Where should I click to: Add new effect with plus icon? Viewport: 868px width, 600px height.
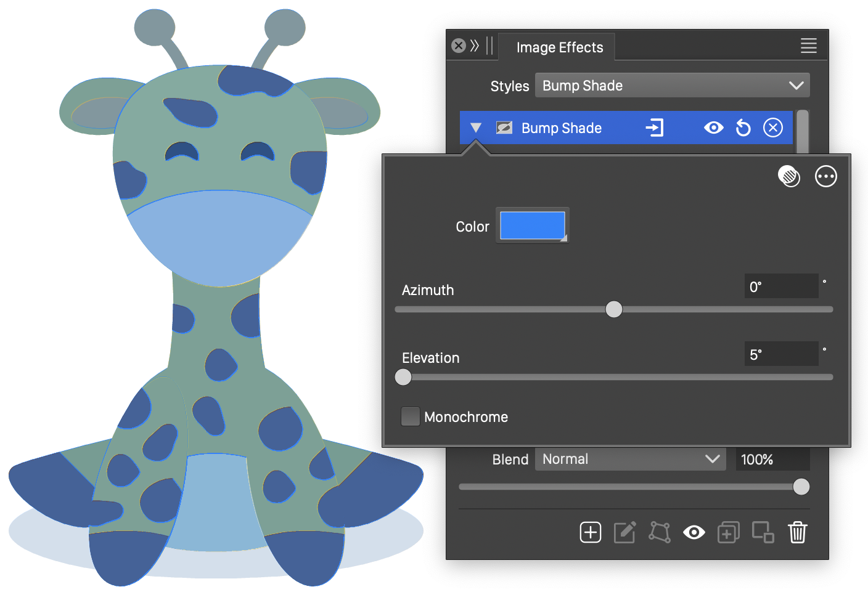590,532
